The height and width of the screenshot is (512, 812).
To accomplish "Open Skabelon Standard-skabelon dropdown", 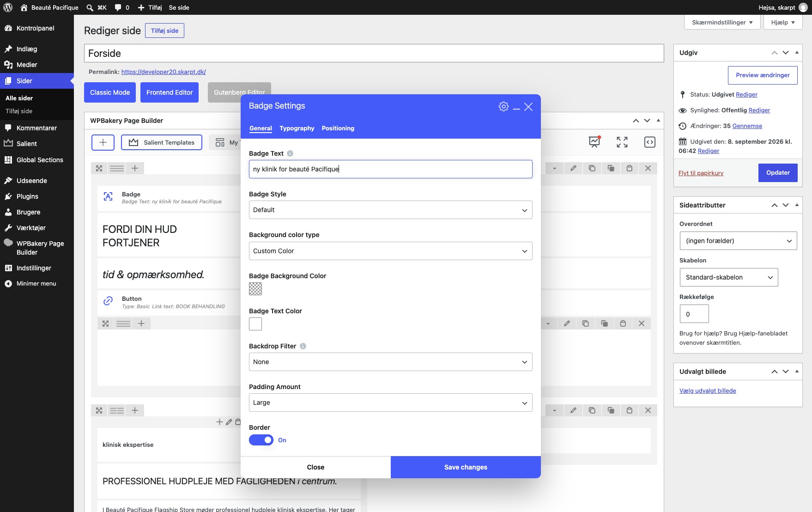I will [x=729, y=277].
